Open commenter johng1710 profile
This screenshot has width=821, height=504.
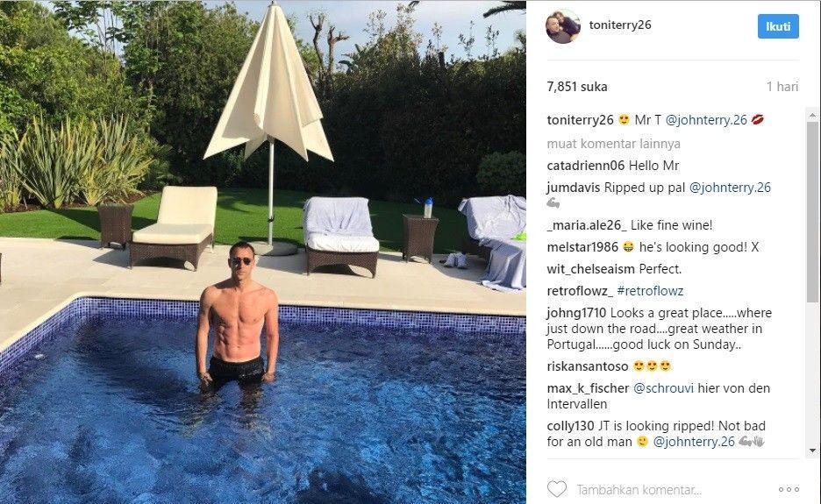(576, 313)
